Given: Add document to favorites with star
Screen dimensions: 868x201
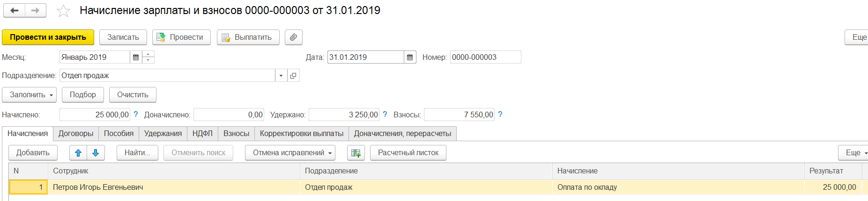Looking at the screenshot, I should click(x=63, y=11).
